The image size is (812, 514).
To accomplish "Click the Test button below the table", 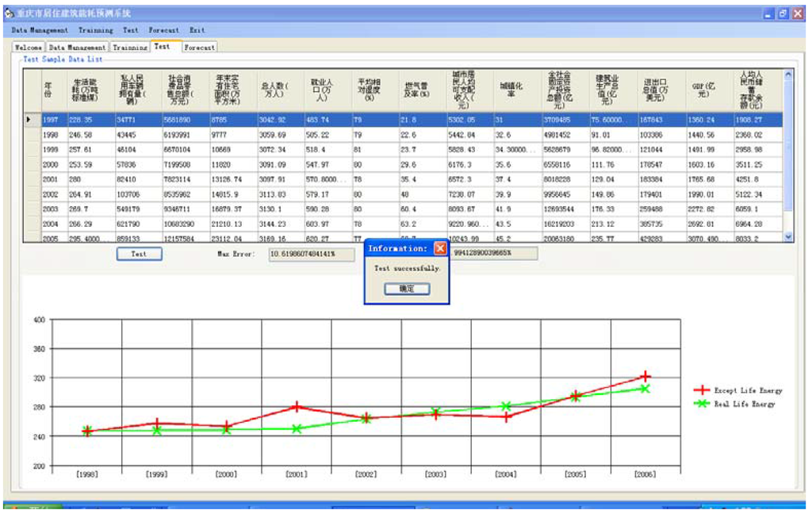I will (139, 254).
